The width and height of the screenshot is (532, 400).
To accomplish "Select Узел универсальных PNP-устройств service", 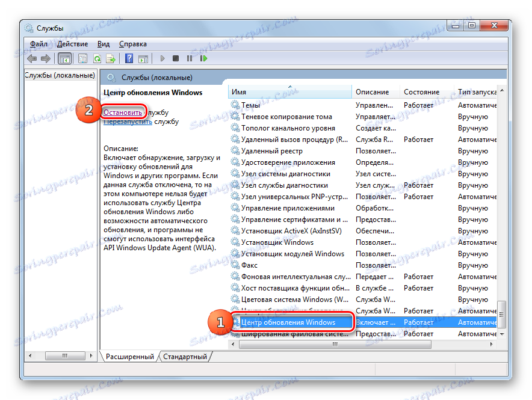I will (x=363, y=197).
